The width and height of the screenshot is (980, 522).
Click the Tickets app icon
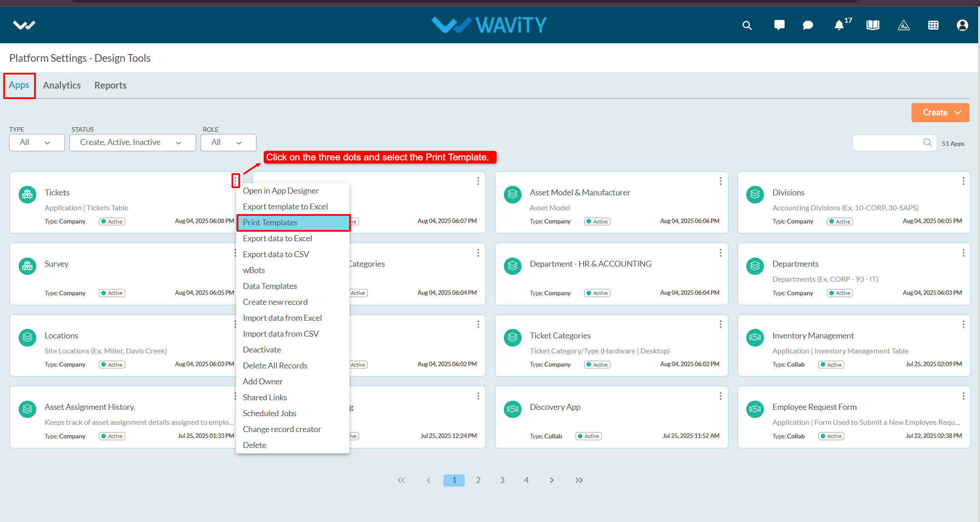click(x=27, y=194)
